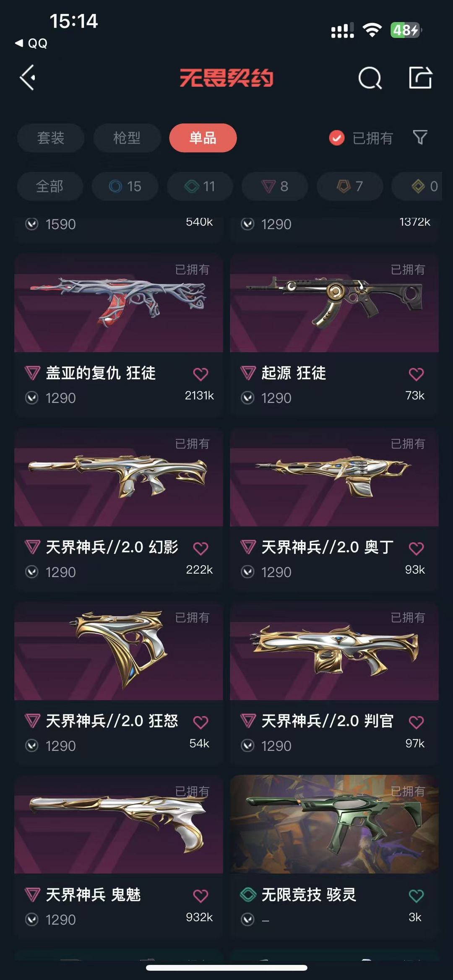Toggle the 已拥有 owned checkbox

click(x=336, y=138)
